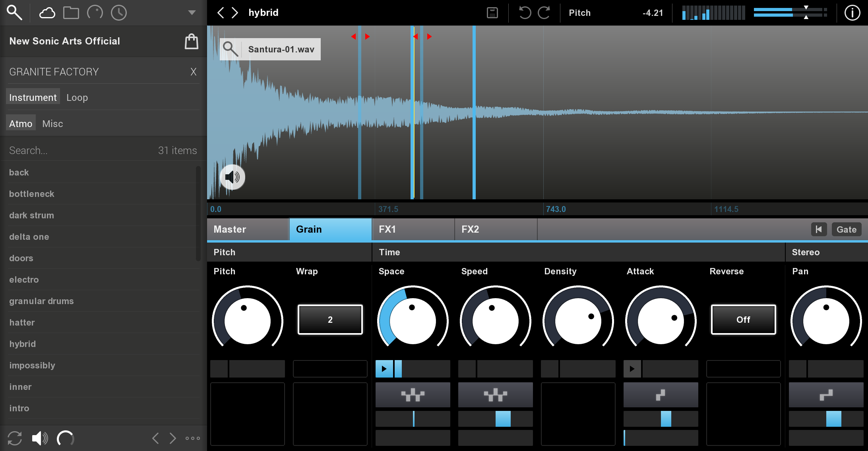This screenshot has height=451, width=868.
Task: Toggle the Space modulation play button
Action: click(384, 369)
